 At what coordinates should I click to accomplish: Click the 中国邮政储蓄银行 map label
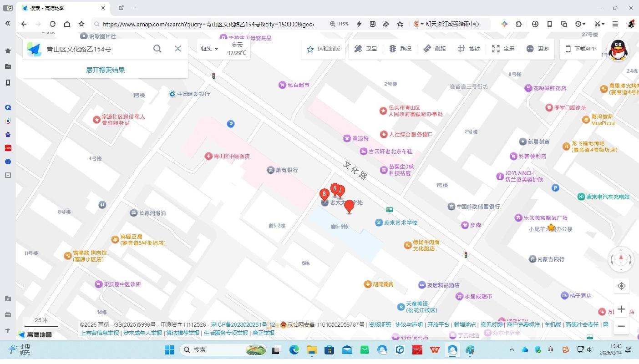[x=478, y=207]
